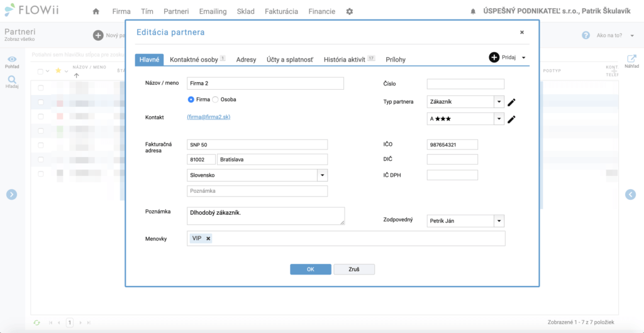Open the Firma menu
The image size is (644, 333).
click(x=121, y=11)
